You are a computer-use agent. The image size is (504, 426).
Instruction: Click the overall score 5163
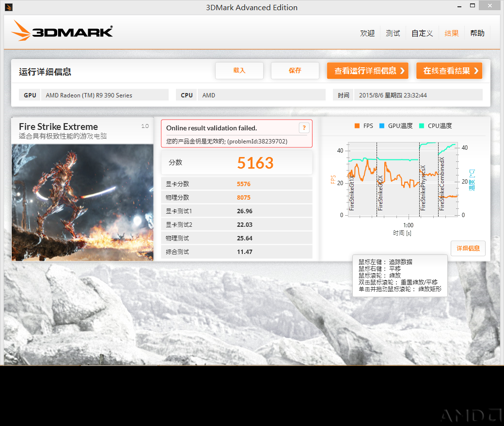[x=255, y=163]
